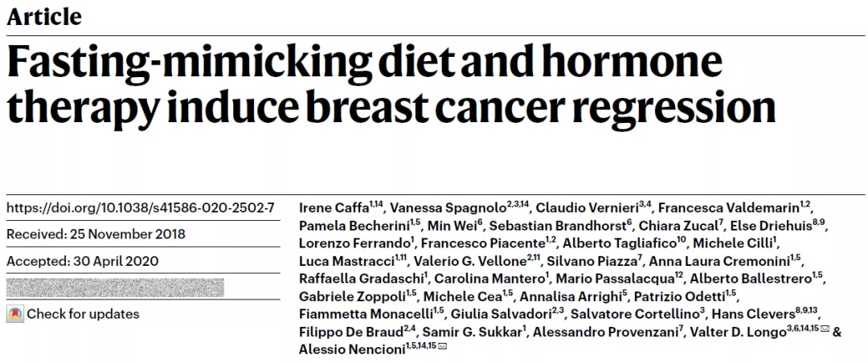
Task: Open the DOI link for the article
Action: pos(141,207)
